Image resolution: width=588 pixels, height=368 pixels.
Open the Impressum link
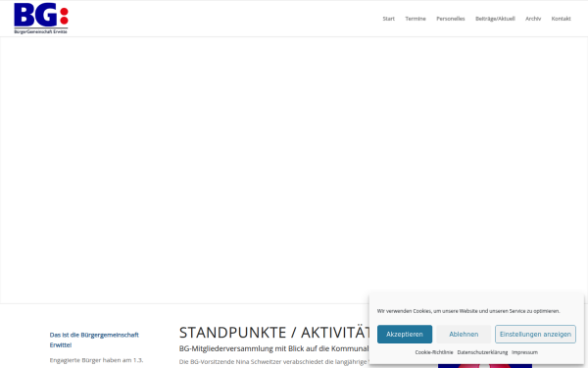[x=524, y=352]
